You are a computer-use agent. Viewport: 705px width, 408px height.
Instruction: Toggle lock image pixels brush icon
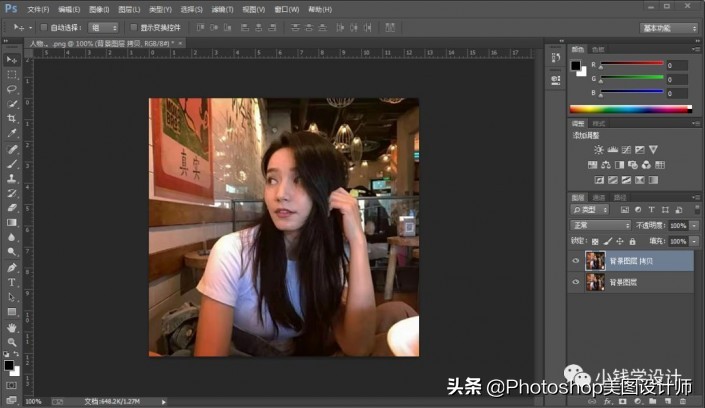point(607,242)
